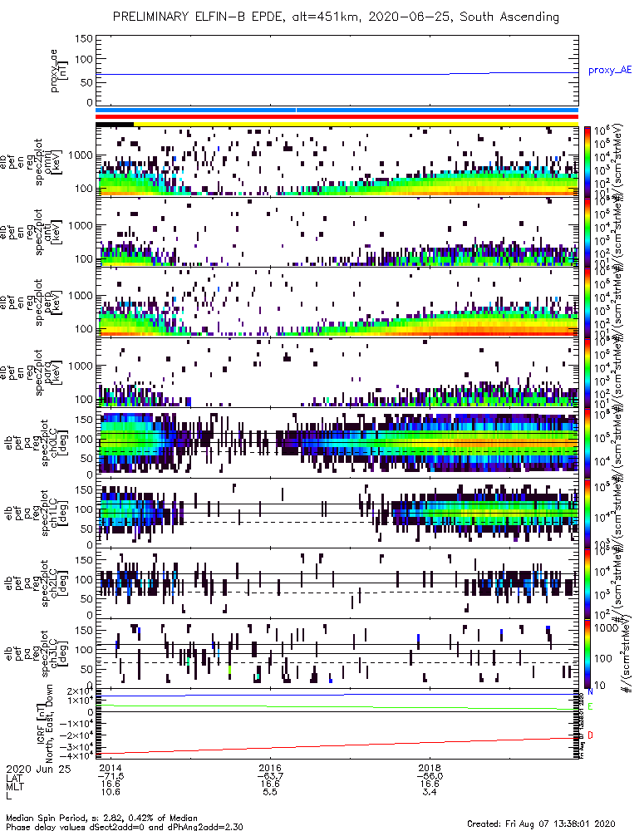Click the 'Median Spin Period' footer line
This screenshot has width=644, height=831.
[x=101, y=818]
